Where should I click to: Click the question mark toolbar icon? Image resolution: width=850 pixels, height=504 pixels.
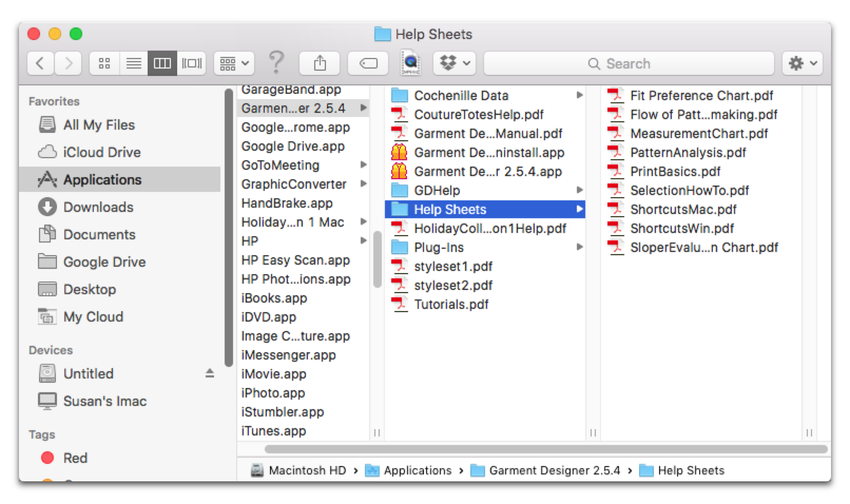click(276, 63)
